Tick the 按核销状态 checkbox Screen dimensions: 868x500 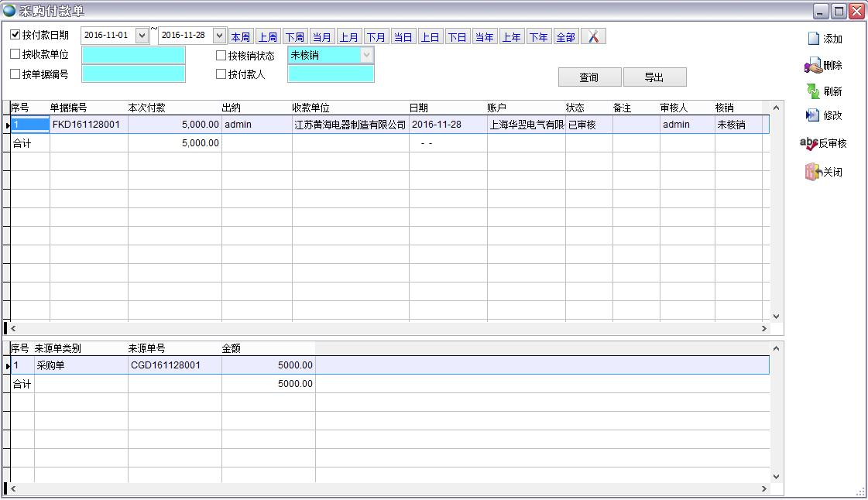coord(221,56)
